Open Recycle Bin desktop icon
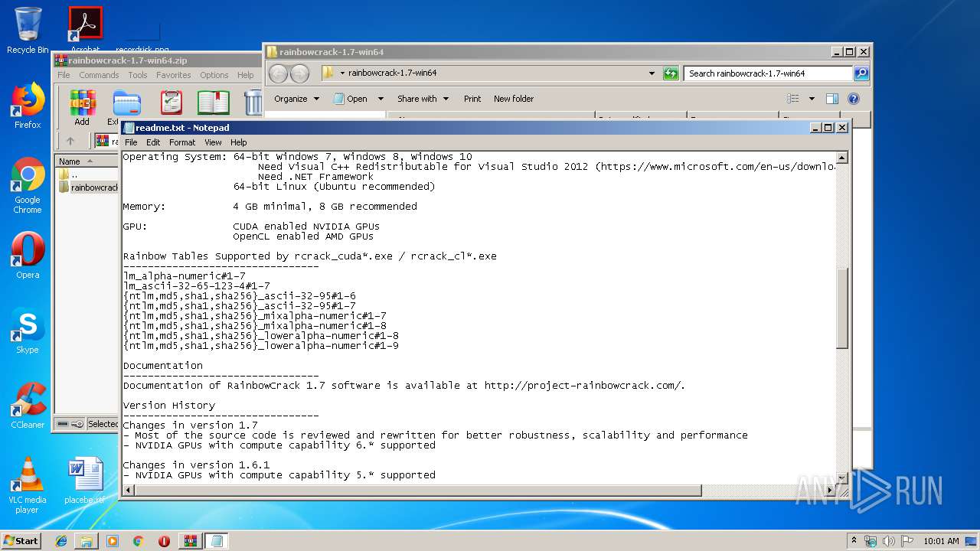The width and height of the screenshot is (980, 551). (x=28, y=31)
